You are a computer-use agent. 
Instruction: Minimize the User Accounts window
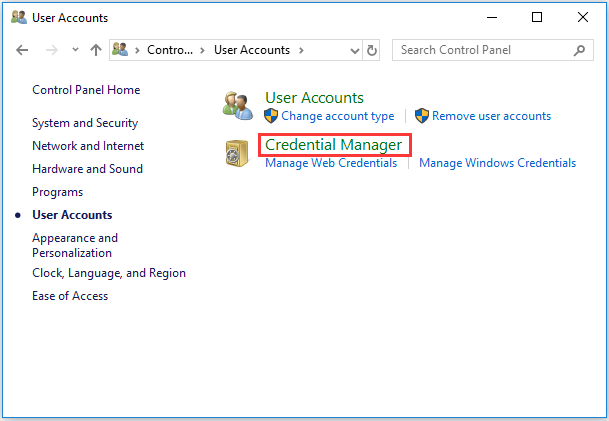(x=492, y=17)
